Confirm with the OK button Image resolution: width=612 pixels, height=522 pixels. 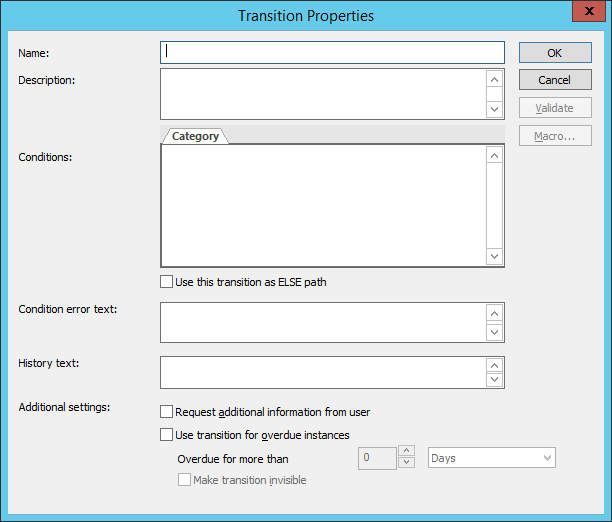[555, 53]
